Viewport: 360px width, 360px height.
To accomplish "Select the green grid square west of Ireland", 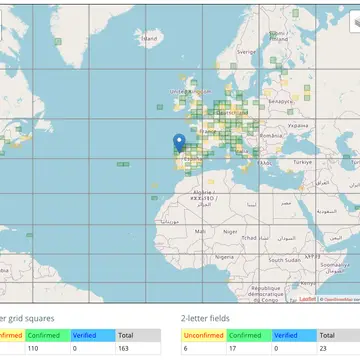I will tap(160, 107).
